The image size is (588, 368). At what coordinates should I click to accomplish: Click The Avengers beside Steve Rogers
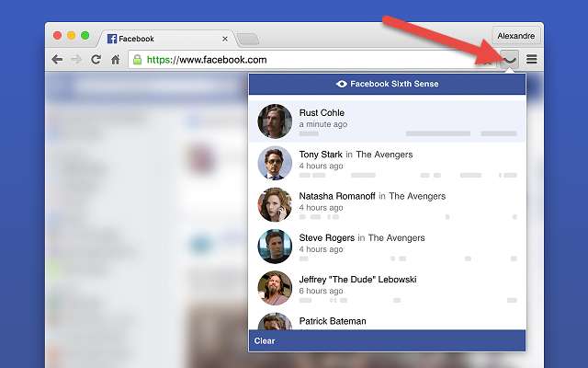click(396, 237)
